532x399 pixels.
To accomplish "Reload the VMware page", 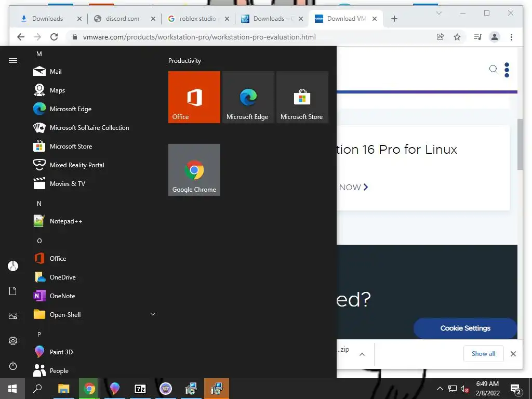I will coord(54,37).
